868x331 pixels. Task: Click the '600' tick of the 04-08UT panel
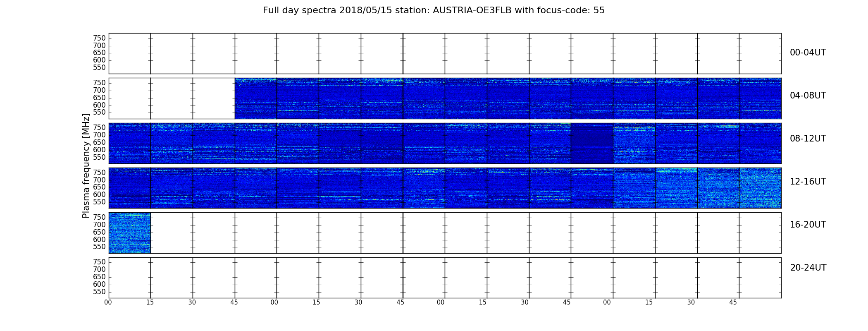(x=99, y=105)
